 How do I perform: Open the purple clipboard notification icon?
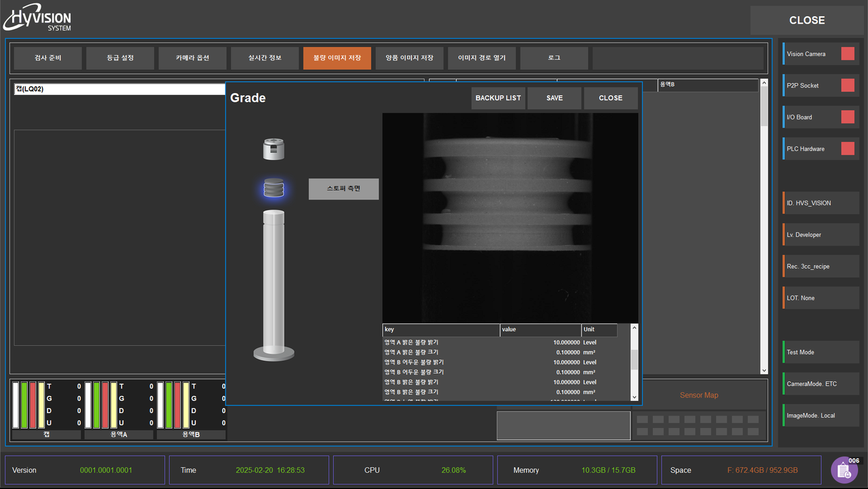845,469
